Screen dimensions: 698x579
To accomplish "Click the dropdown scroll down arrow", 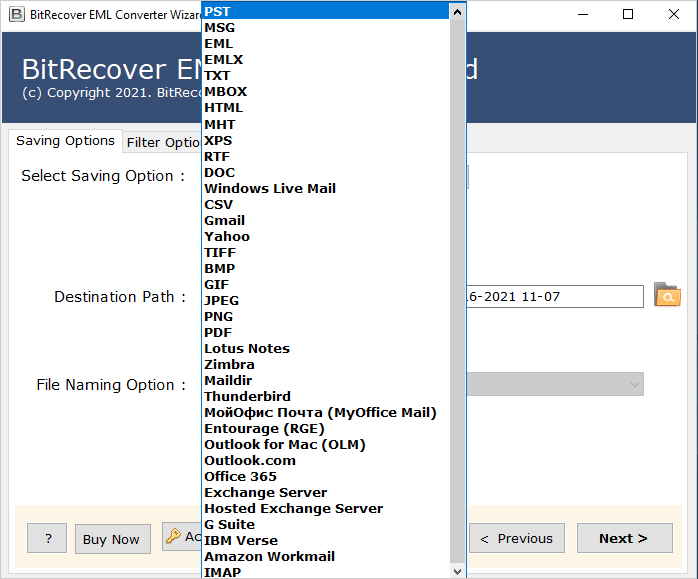I will pyautogui.click(x=457, y=571).
